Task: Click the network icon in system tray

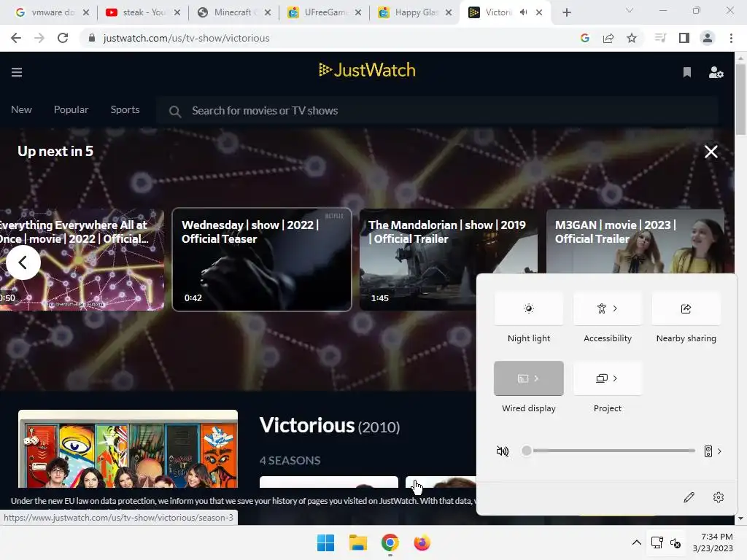Action: pyautogui.click(x=657, y=542)
